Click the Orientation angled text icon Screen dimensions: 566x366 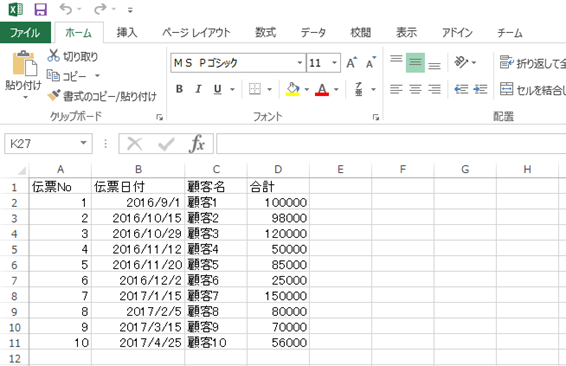(x=461, y=62)
